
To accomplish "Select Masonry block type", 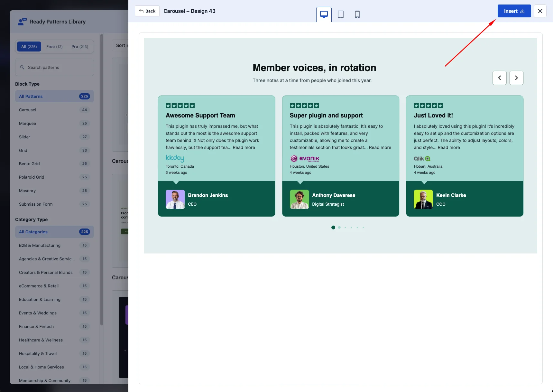I will pyautogui.click(x=54, y=191).
